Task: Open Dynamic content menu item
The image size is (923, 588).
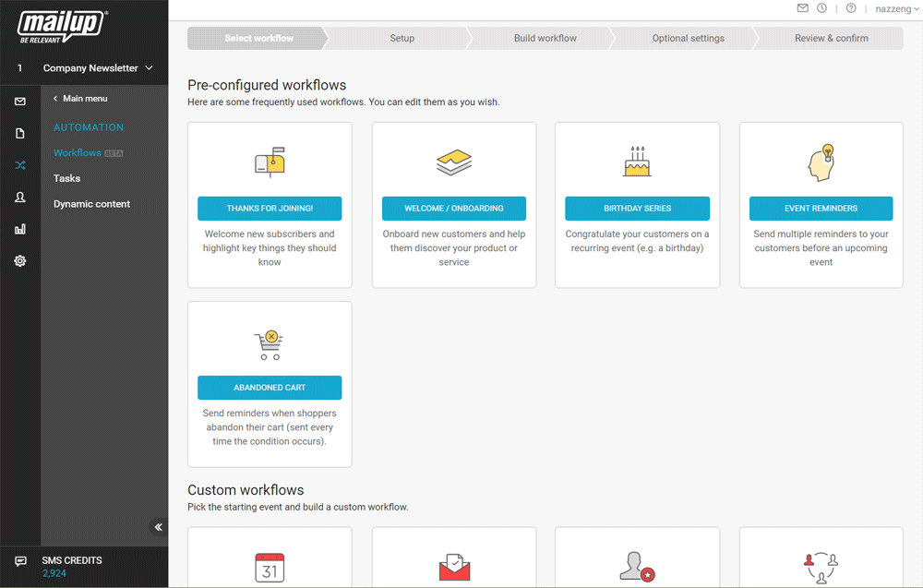Action: pyautogui.click(x=91, y=204)
